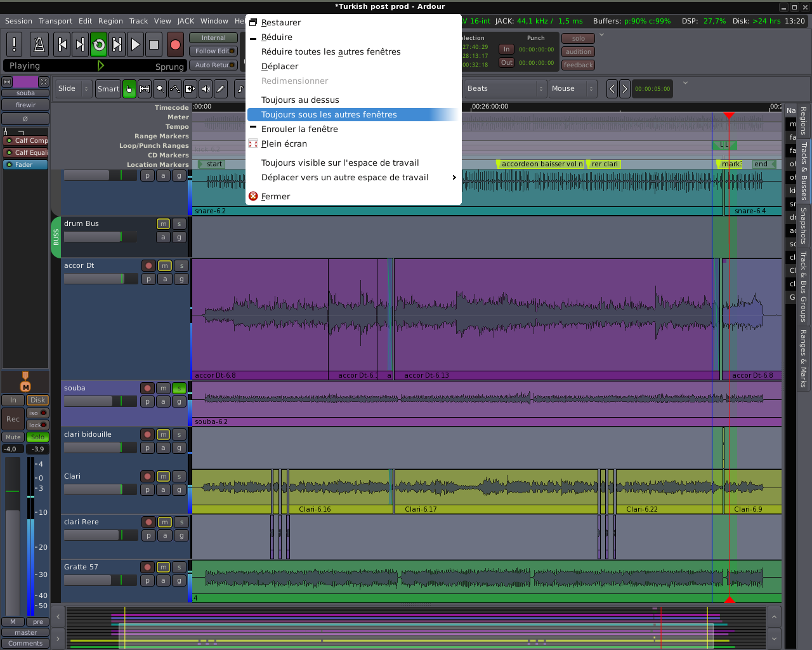Select the Range tool in the toolbar
Screen dimensions: 812x650
pyautogui.click(x=145, y=89)
